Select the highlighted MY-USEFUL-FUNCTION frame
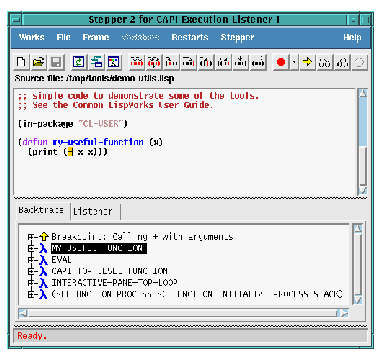Image resolution: width=383 pixels, height=361 pixels. 99,248
